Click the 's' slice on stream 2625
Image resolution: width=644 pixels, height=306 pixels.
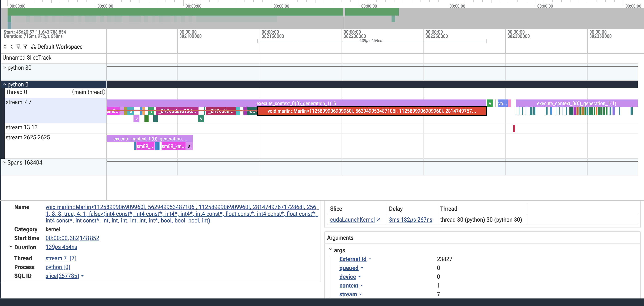click(x=189, y=146)
